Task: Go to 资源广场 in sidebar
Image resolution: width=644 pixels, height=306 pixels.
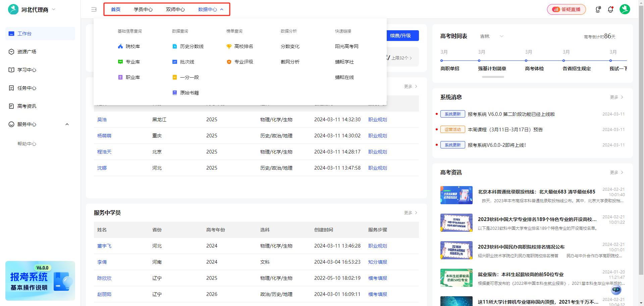Action: [40, 52]
